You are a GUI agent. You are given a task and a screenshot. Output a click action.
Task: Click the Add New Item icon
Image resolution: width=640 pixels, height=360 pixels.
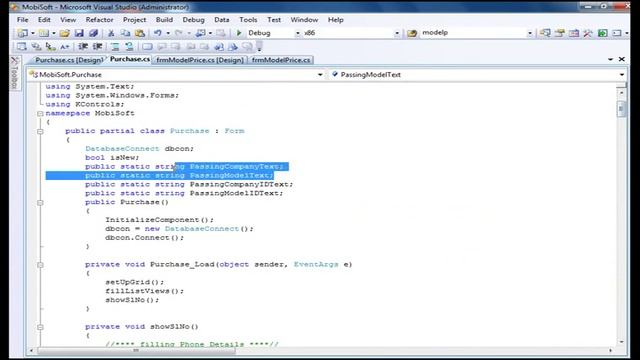pyautogui.click(x=43, y=33)
